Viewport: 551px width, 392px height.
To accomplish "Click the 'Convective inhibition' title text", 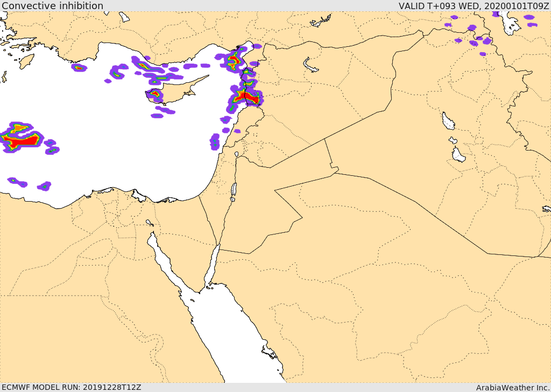I will (x=52, y=5).
